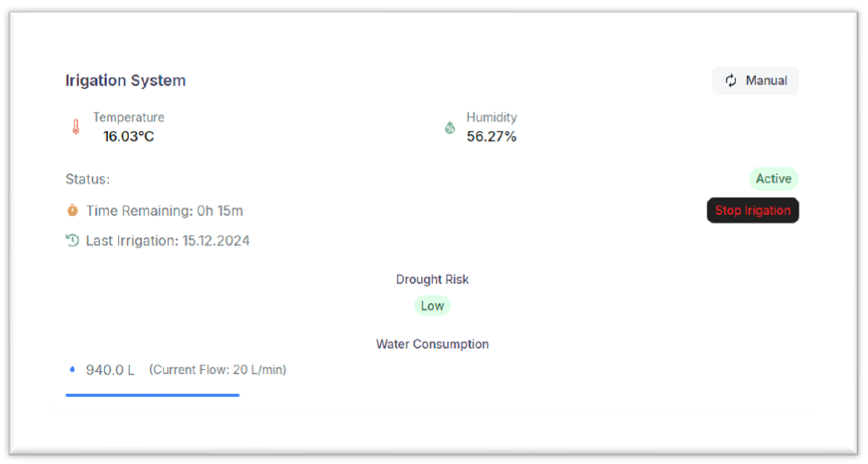Click the green Active status badge
This screenshot has width=868, height=464.
pyautogui.click(x=774, y=179)
